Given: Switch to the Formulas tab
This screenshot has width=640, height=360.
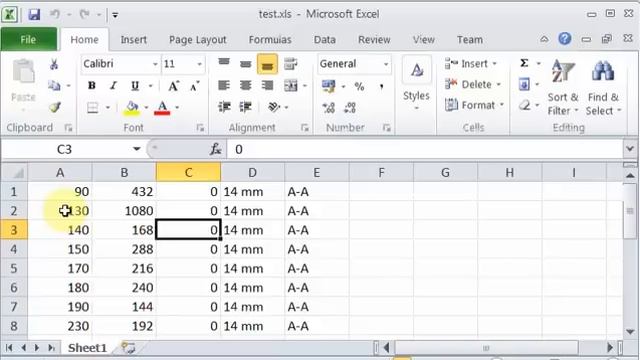Looking at the screenshot, I should (270, 40).
